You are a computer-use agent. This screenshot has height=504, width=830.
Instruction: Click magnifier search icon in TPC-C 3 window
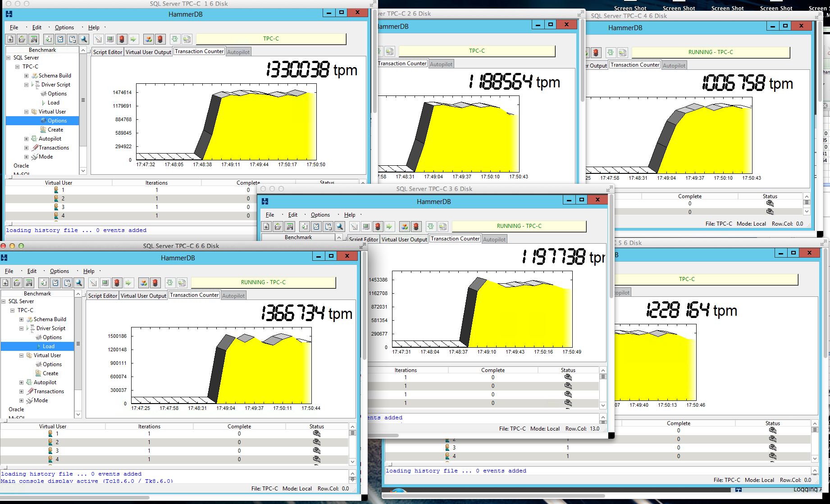[340, 227]
